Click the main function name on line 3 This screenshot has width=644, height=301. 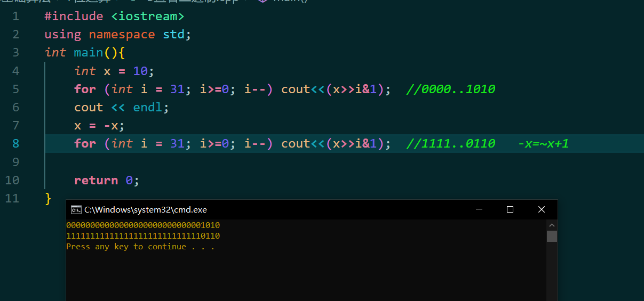click(89, 53)
